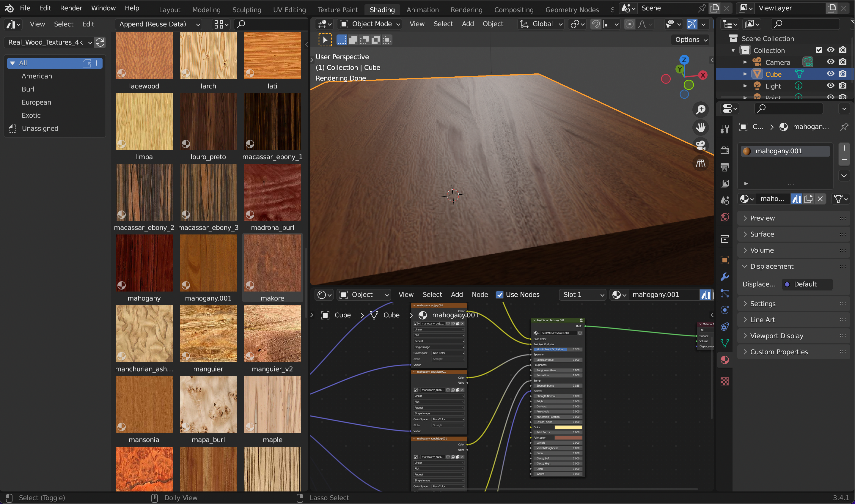Add new material slot plus button

click(x=844, y=148)
